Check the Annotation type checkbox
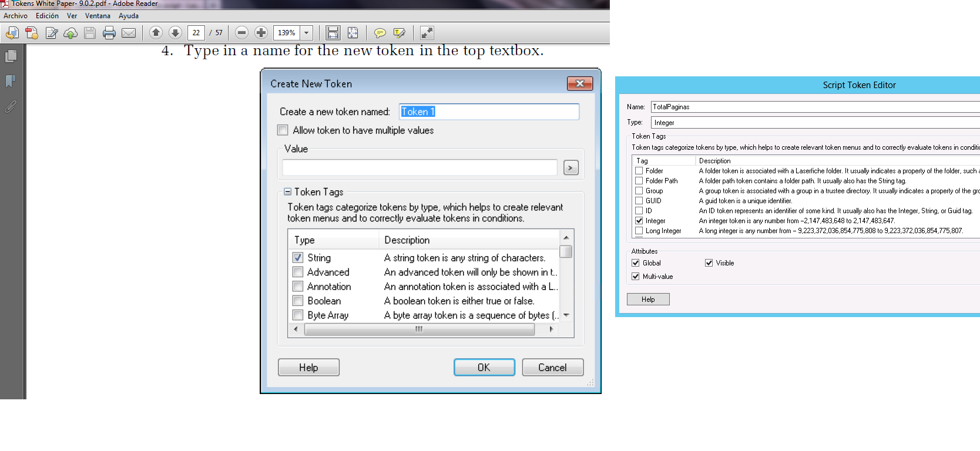 298,287
